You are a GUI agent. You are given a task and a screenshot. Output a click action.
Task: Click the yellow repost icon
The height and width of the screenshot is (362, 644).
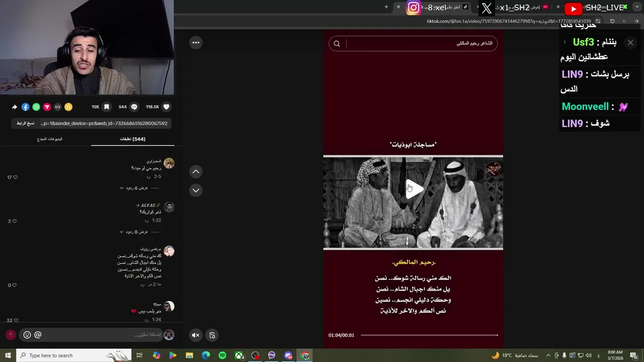pyautogui.click(x=68, y=107)
